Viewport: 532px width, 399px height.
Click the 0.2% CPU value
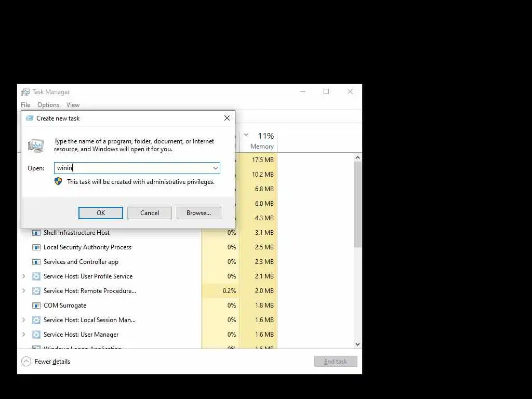tap(229, 291)
